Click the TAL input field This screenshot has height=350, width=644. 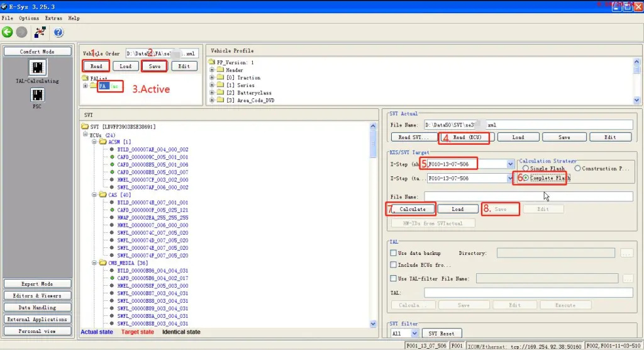(x=528, y=293)
